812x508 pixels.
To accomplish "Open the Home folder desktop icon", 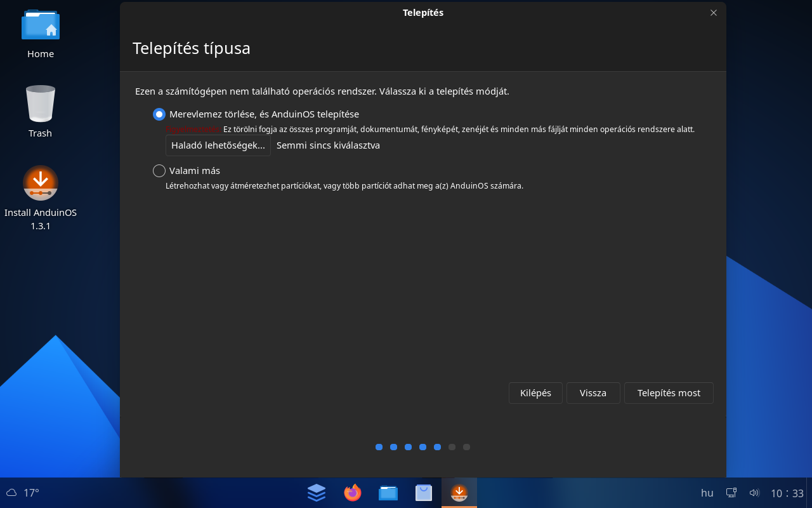I will pos(41,34).
